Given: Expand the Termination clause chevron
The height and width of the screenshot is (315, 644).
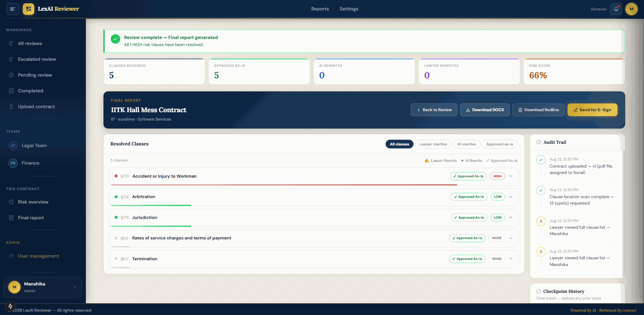Looking at the screenshot, I should coord(511,259).
